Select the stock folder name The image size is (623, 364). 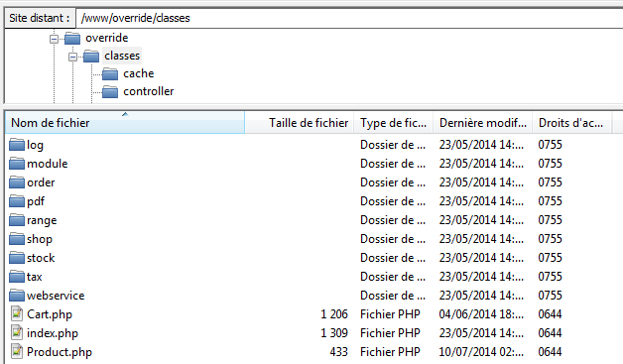(41, 258)
